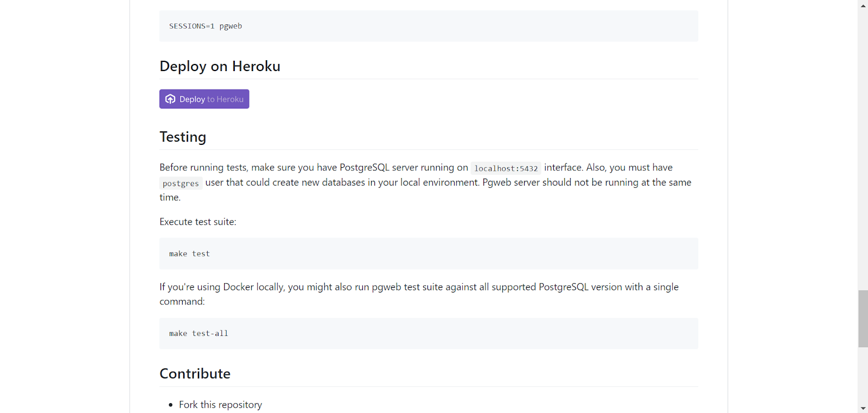
Task: Click the Testing section heading
Action: click(183, 137)
